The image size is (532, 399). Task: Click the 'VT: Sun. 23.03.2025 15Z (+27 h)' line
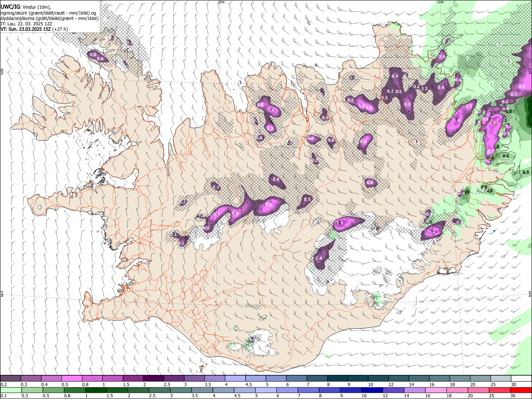pos(34,29)
